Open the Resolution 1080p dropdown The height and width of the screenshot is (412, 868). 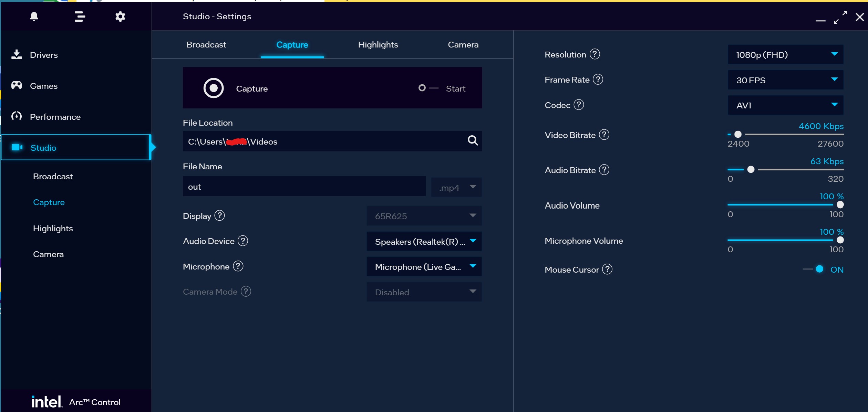point(785,54)
